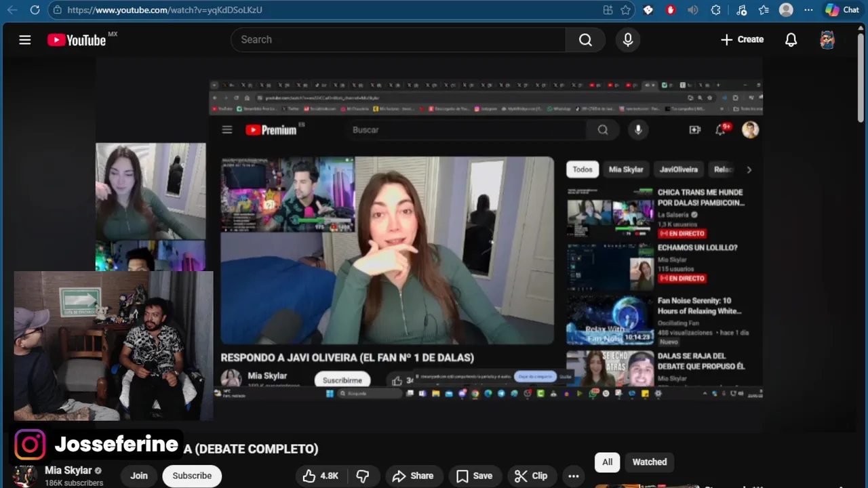Open the red hand ad-blocker extension
Viewport: 868px width, 488px height.
(x=671, y=10)
